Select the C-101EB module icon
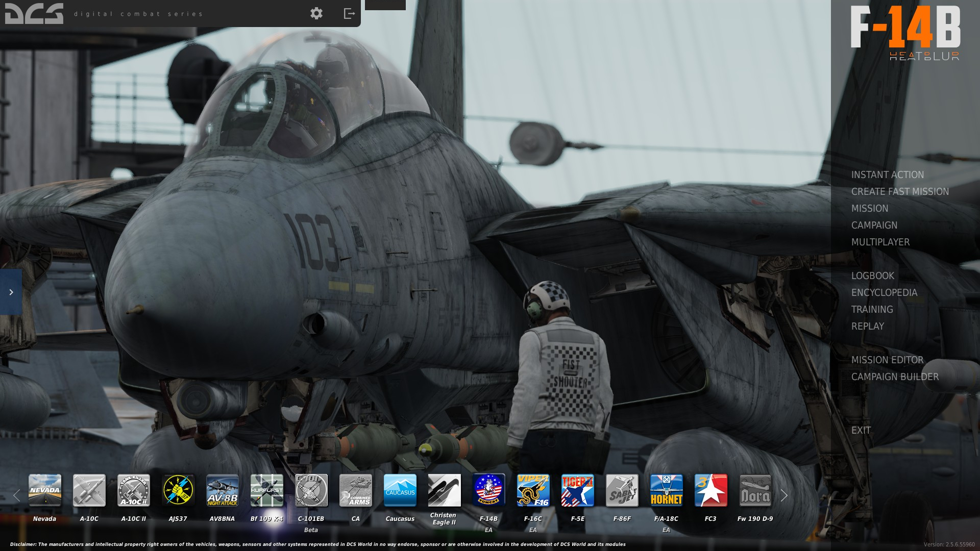The image size is (980, 551). [311, 490]
